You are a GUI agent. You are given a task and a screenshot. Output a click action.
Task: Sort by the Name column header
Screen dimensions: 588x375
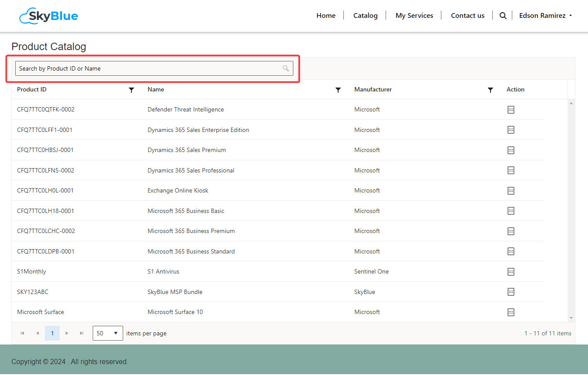[x=156, y=90]
